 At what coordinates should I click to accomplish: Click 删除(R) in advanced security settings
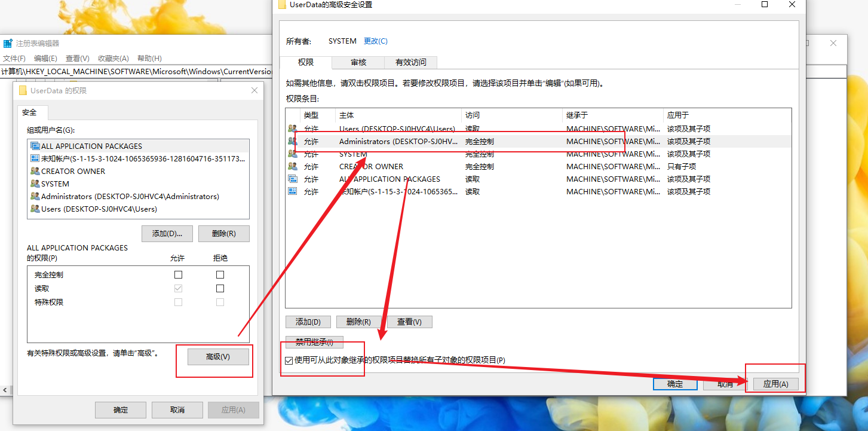(358, 322)
